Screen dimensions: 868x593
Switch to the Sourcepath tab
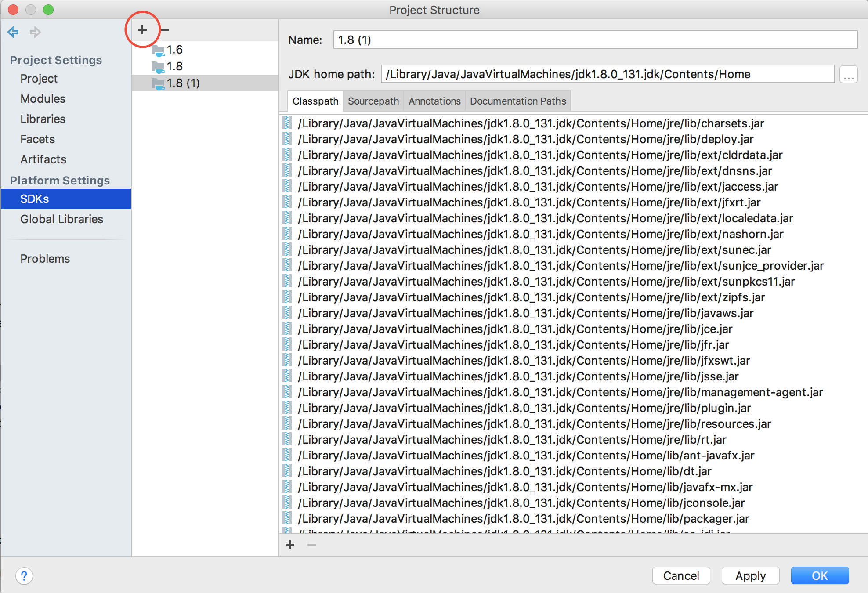[x=373, y=101]
